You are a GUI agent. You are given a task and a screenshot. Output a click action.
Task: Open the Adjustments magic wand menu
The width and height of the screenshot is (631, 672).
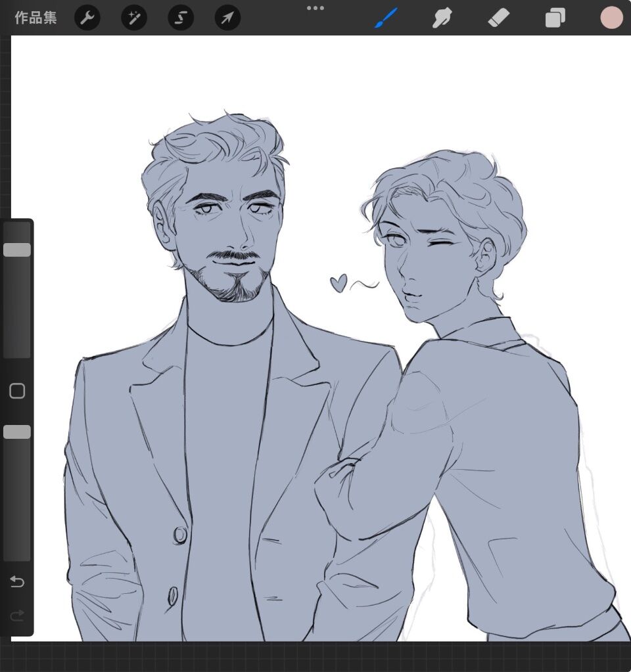134,18
